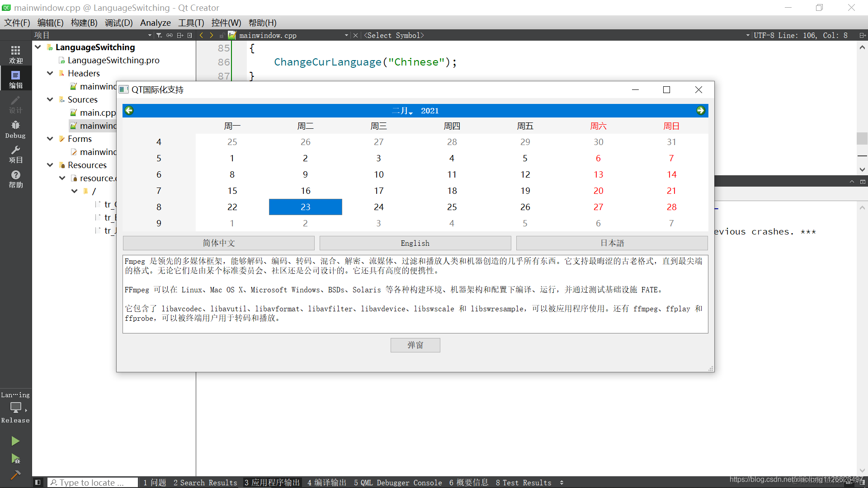This screenshot has width=868, height=488.
Task: Open the 2 Search Results pane
Action: [205, 483]
